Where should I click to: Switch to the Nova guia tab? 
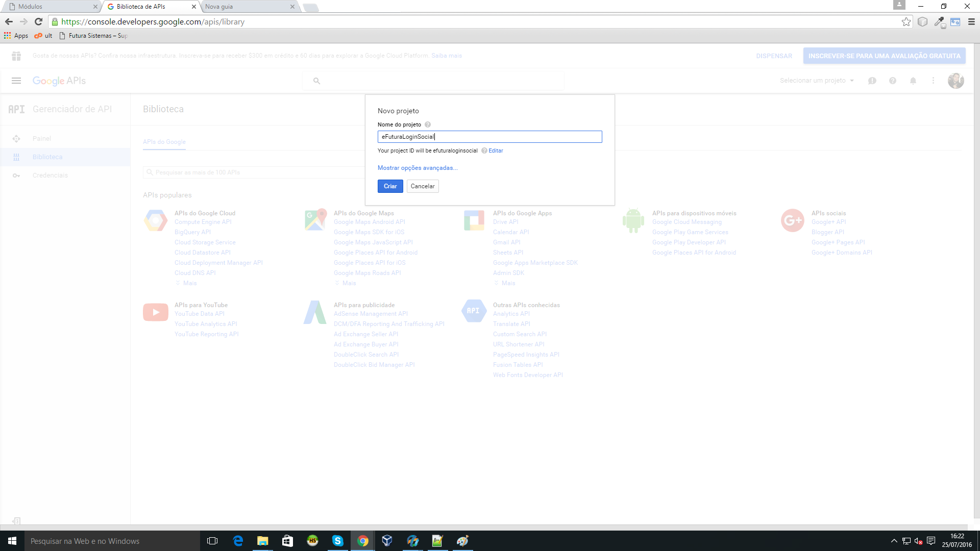(x=248, y=7)
